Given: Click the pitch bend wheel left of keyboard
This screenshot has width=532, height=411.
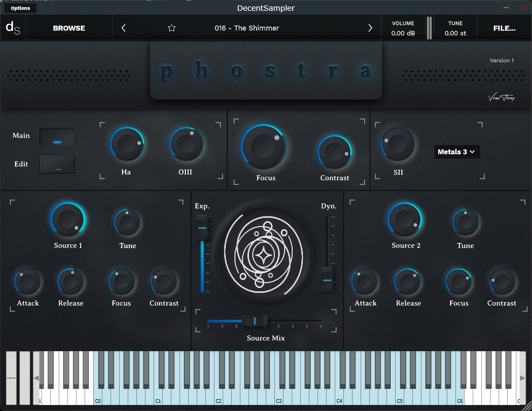Looking at the screenshot, I should [11, 378].
